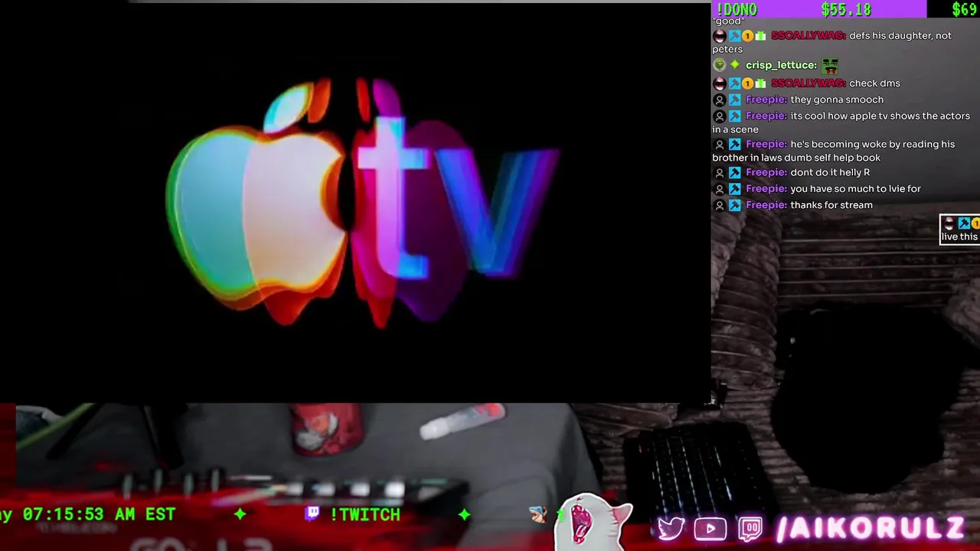The width and height of the screenshot is (980, 551).
Task: Click the green sparkle right of !TWITCH
Action: point(464,514)
